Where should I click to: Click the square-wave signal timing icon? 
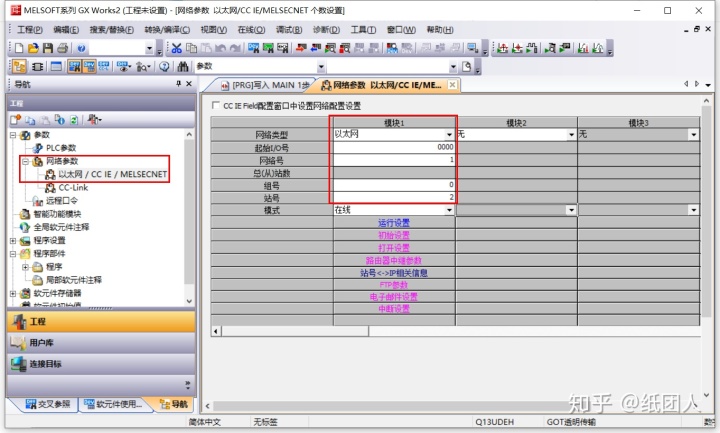(532, 48)
